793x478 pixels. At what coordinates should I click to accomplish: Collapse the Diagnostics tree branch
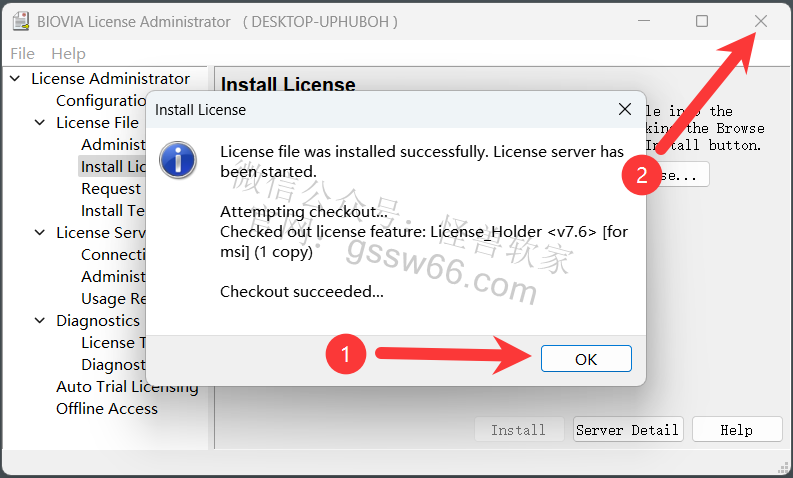click(x=40, y=321)
